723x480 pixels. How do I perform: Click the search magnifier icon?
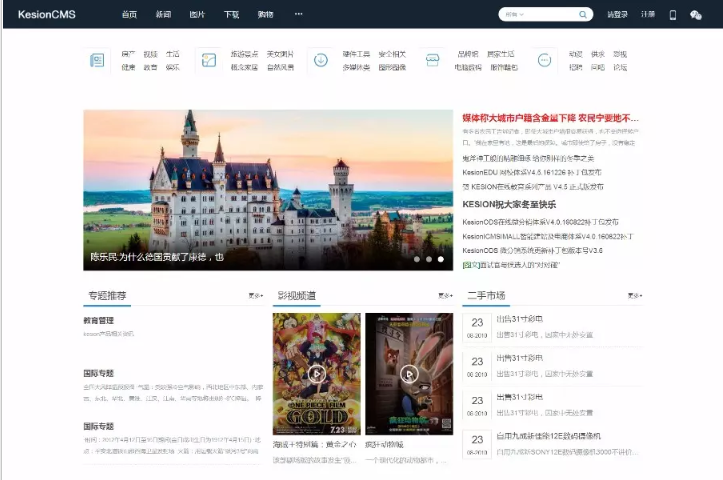(x=583, y=15)
